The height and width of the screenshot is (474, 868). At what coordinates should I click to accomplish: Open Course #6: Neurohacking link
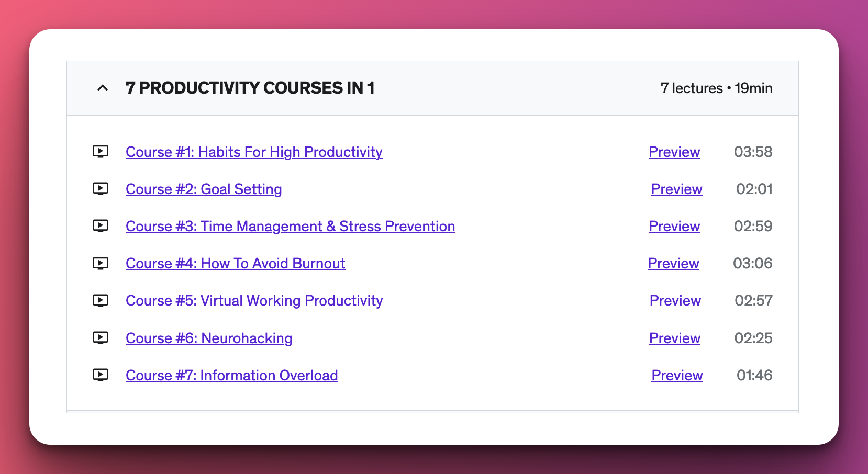coord(209,338)
